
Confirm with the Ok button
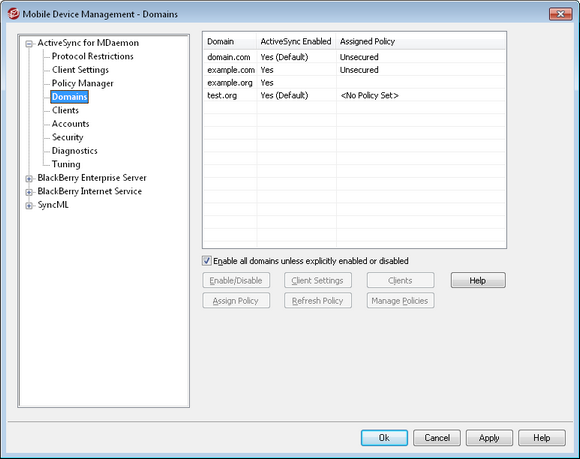(384, 438)
